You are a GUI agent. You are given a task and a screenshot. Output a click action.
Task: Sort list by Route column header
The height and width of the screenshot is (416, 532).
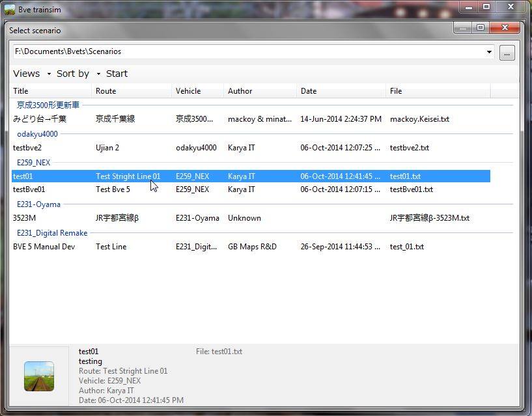click(x=132, y=91)
